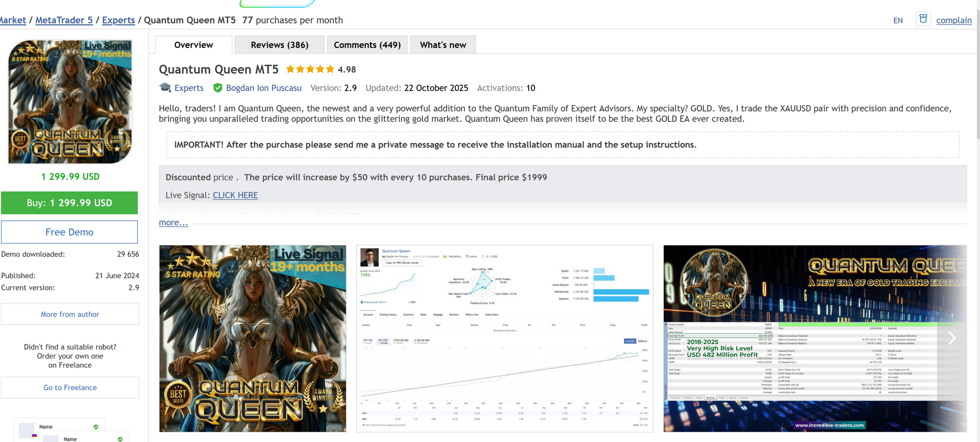The image size is (980, 442).
Task: Click the green verified shield icon
Action: 218,88
